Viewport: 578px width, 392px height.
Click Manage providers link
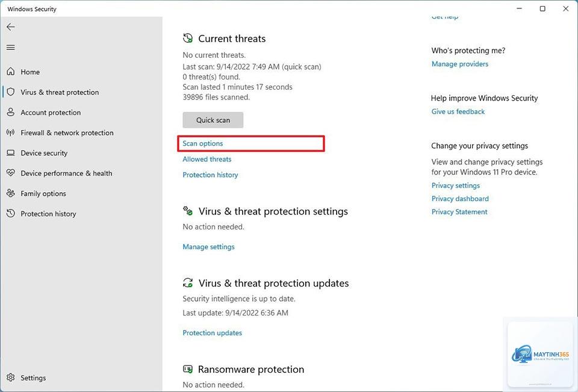point(459,64)
